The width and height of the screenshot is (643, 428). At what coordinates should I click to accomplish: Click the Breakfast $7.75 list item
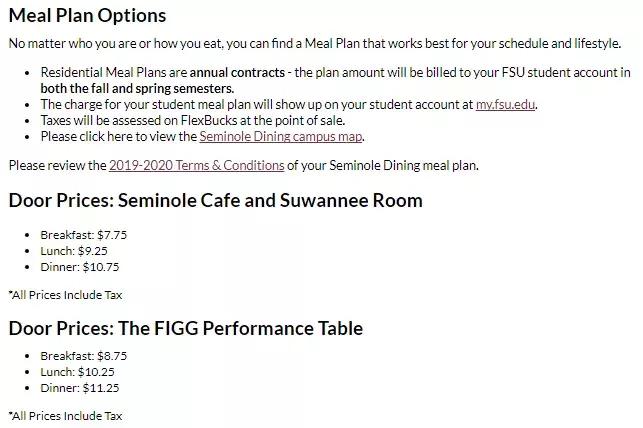84,235
